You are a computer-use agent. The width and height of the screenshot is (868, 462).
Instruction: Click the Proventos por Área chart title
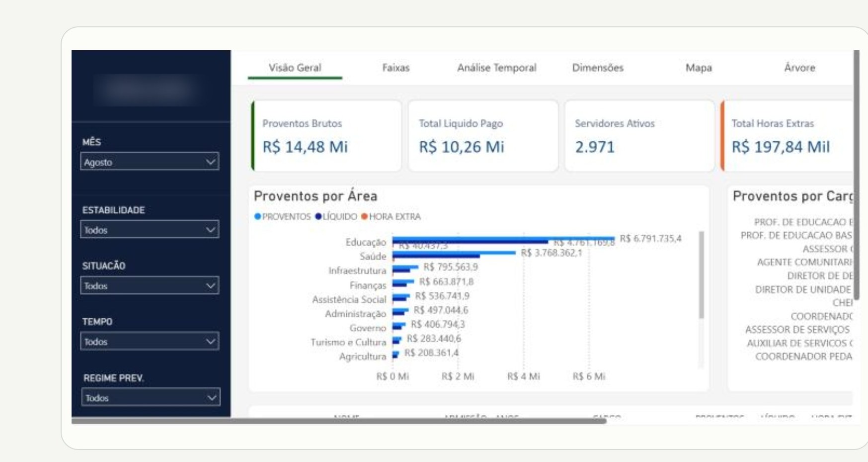click(316, 196)
